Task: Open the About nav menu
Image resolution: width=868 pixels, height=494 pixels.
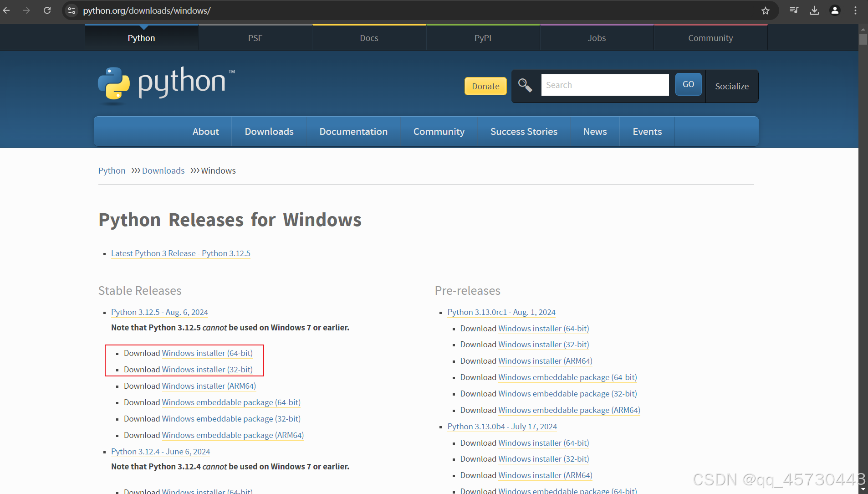Action: [x=206, y=131]
